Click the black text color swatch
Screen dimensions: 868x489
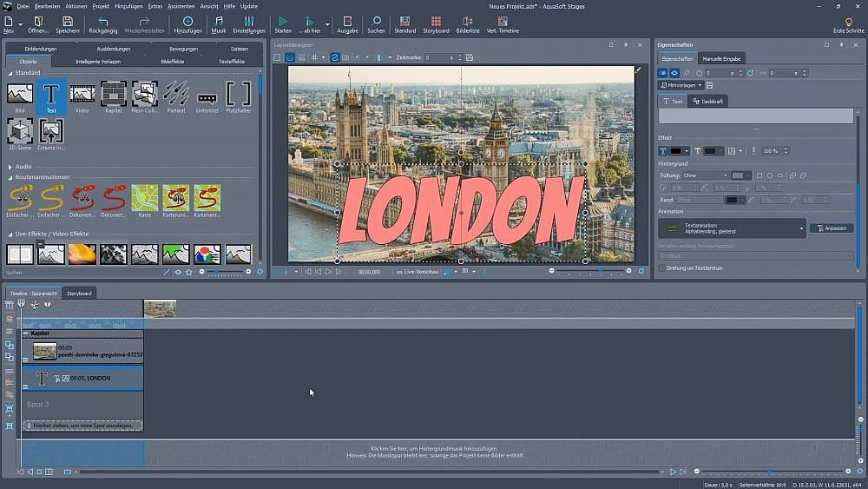point(676,151)
